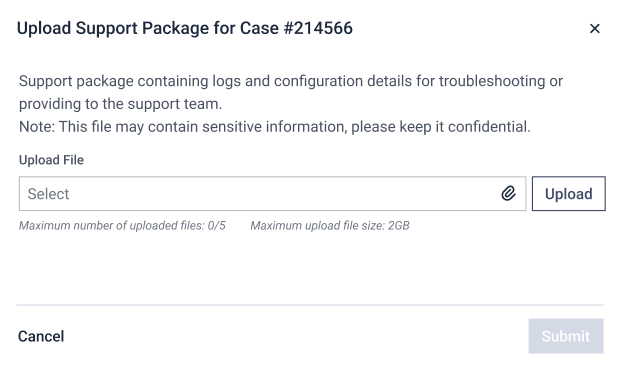Viewport: 621px width, 372px height.
Task: Click the Select file input field
Action: [x=272, y=194]
